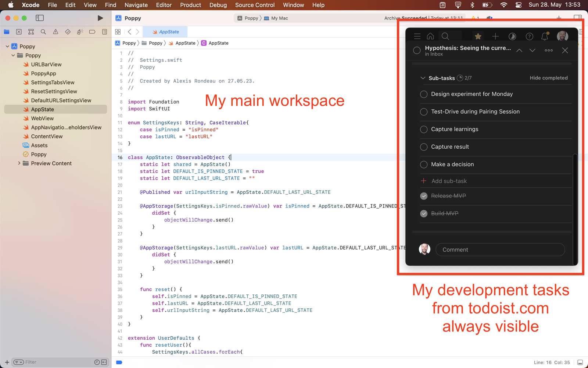The height and width of the screenshot is (368, 588).
Task: Go back in editor history
Action: point(129,32)
